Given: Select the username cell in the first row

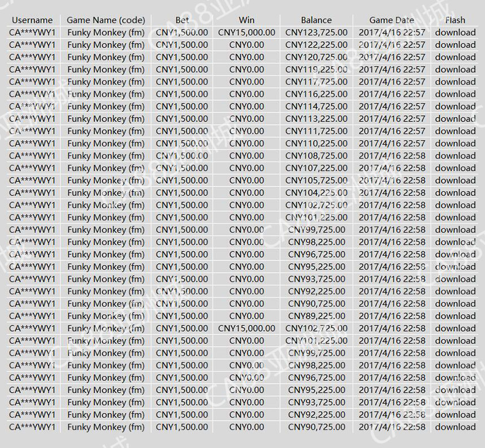Looking at the screenshot, I should point(32,32).
